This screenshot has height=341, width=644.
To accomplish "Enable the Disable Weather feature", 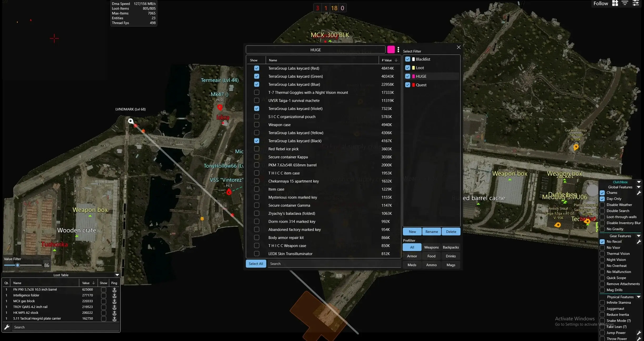I will (x=602, y=204).
